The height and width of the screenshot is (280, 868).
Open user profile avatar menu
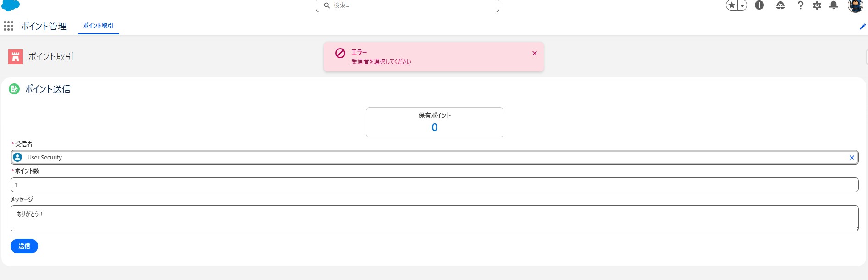coord(855,5)
